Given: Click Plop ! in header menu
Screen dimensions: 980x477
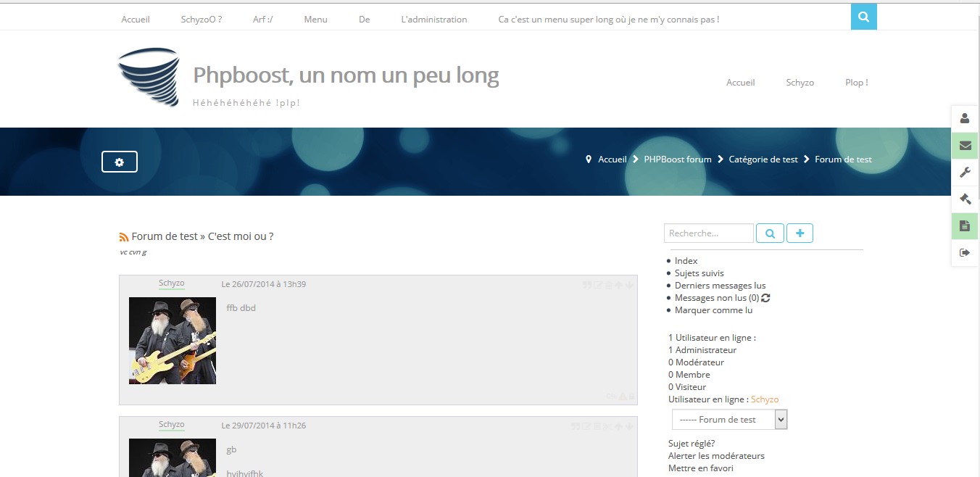Looking at the screenshot, I should click(857, 83).
